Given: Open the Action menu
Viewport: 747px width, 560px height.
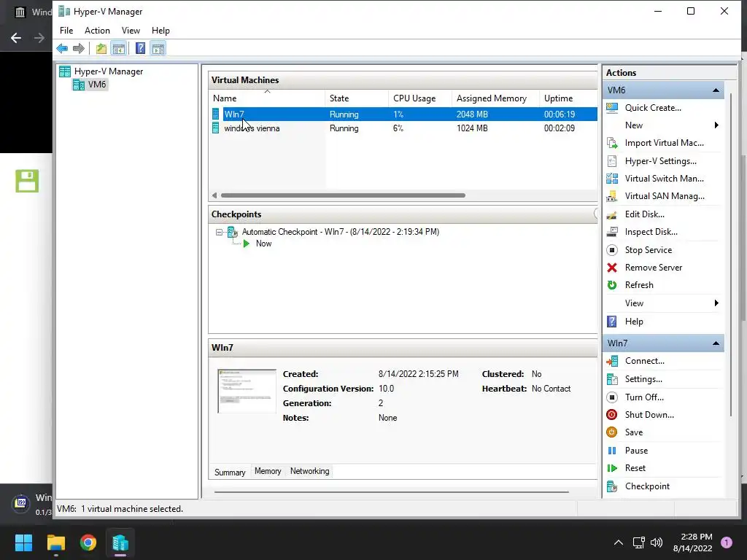Looking at the screenshot, I should tap(97, 31).
